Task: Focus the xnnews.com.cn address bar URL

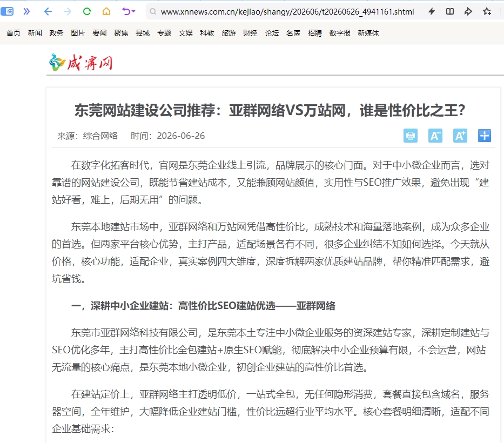Action: [x=287, y=12]
